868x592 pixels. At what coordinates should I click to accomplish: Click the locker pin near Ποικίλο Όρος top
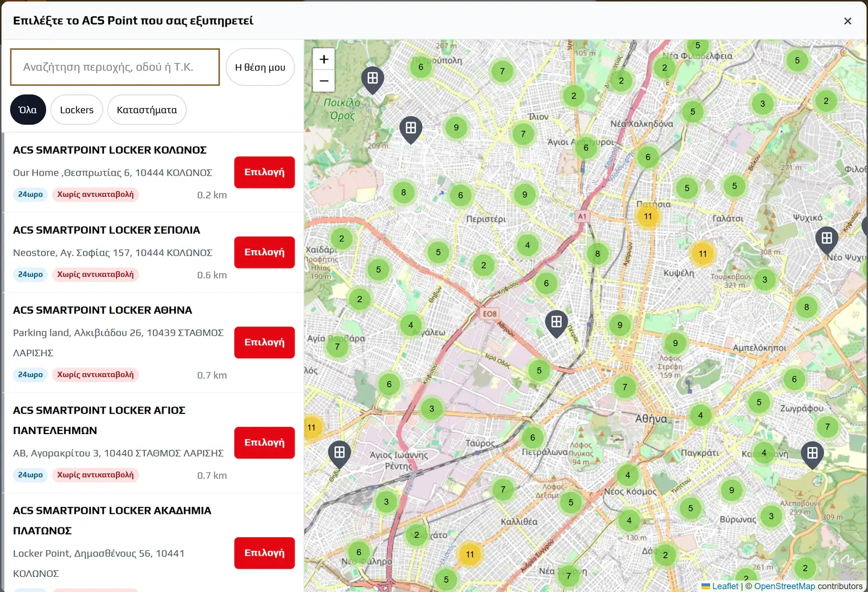(x=373, y=80)
